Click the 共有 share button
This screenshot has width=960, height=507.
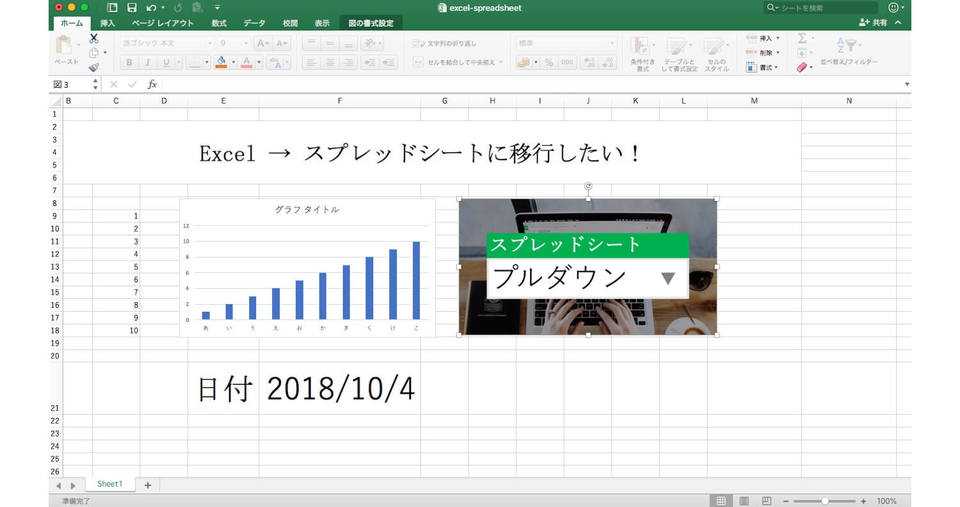pyautogui.click(x=873, y=22)
